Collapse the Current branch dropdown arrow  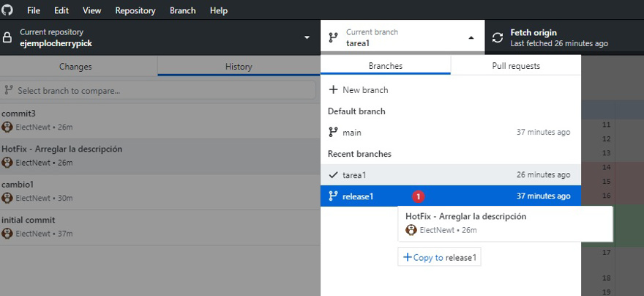pyautogui.click(x=471, y=38)
